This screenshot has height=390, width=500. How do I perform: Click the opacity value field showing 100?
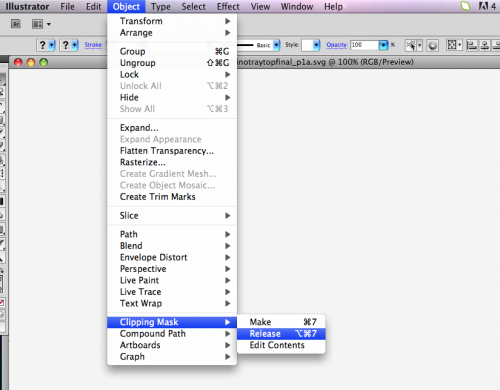pos(364,45)
